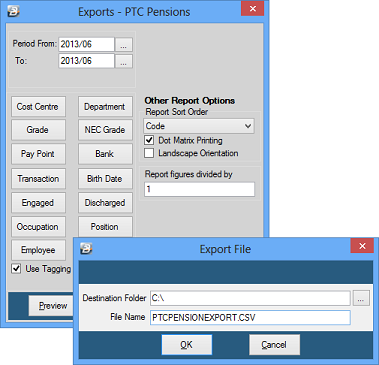Browse for the Destination Folder
The width and height of the screenshot is (379, 365).
(361, 298)
